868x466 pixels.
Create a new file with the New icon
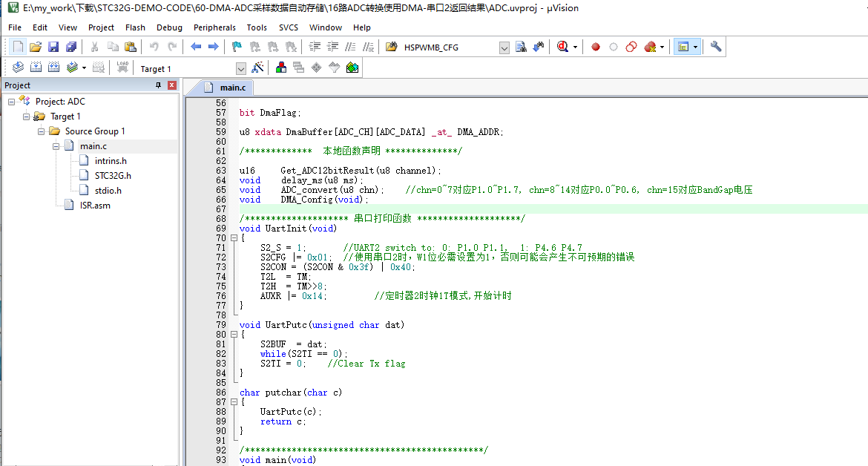point(18,47)
